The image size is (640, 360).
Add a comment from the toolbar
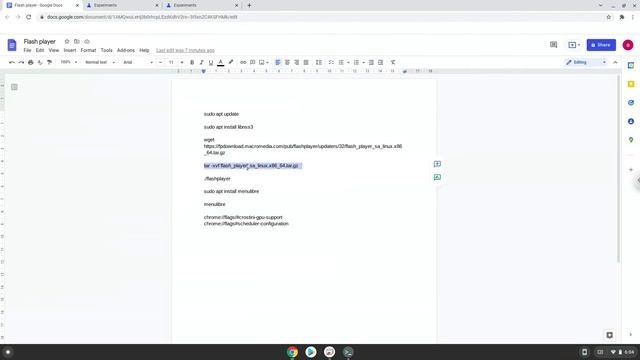coord(253,62)
